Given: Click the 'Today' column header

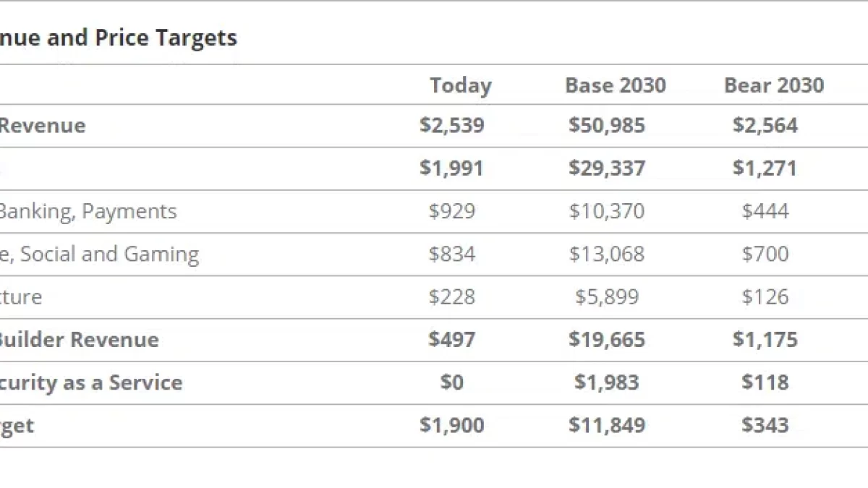Looking at the screenshot, I should (460, 85).
